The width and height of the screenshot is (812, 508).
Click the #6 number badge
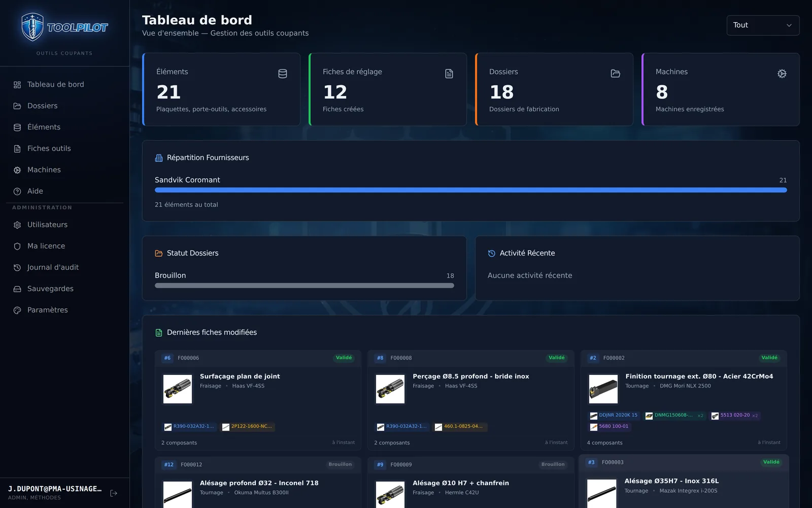tap(167, 358)
